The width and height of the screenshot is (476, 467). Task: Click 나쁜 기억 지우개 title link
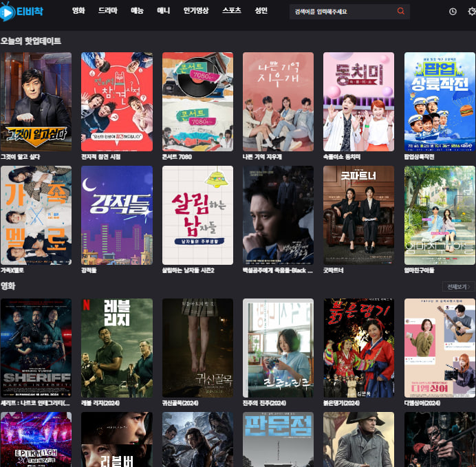262,157
